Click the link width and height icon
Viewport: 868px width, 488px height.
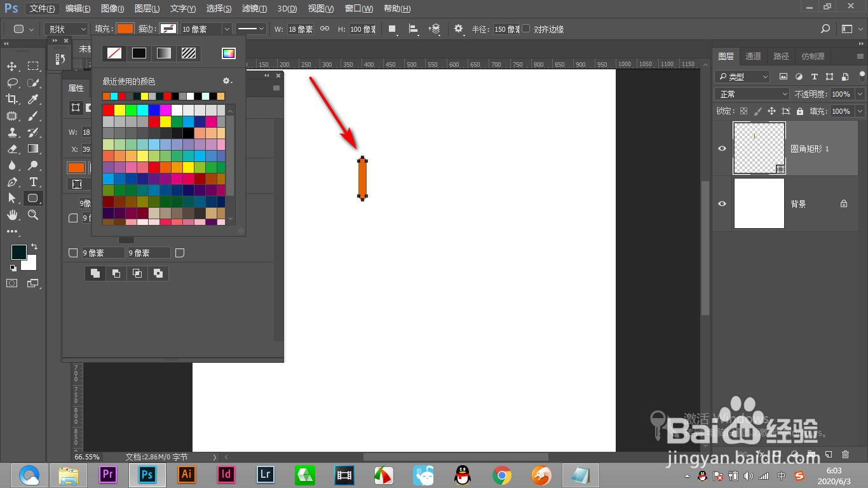click(x=324, y=29)
